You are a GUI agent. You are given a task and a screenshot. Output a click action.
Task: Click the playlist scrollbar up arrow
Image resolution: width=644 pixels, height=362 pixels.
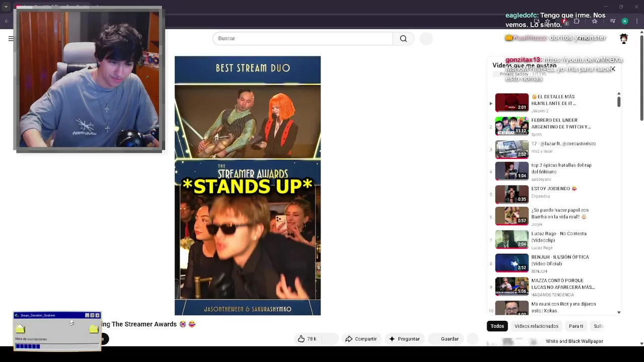pyautogui.click(x=619, y=94)
